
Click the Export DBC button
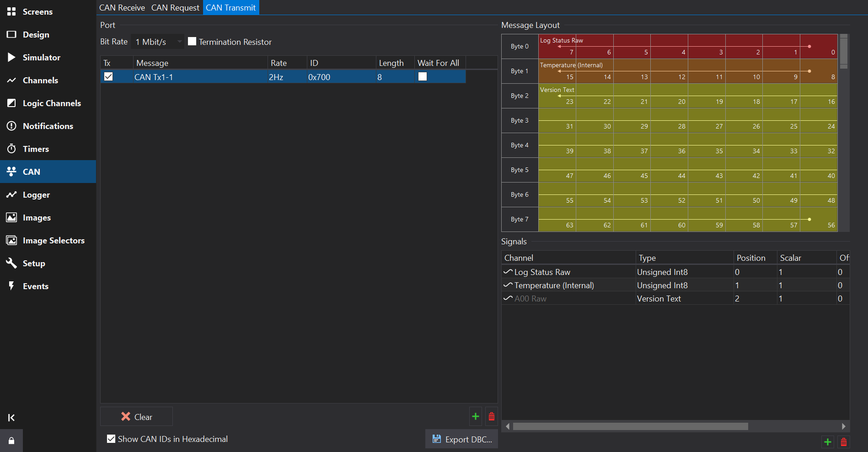point(462,439)
